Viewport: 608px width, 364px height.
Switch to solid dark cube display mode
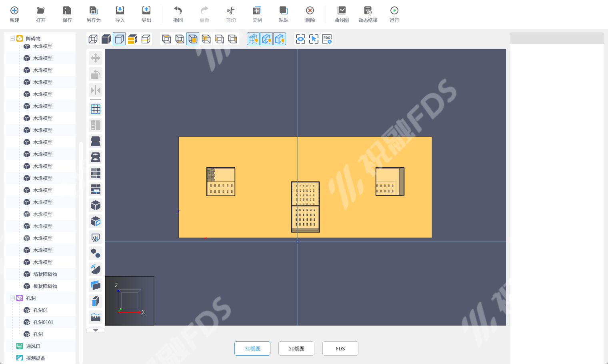click(106, 39)
